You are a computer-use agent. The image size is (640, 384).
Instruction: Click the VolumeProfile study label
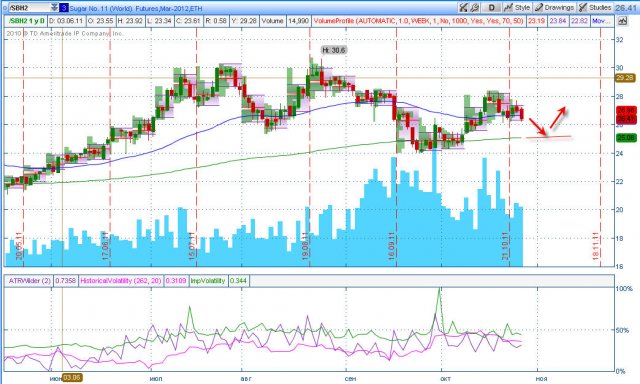(x=418, y=21)
